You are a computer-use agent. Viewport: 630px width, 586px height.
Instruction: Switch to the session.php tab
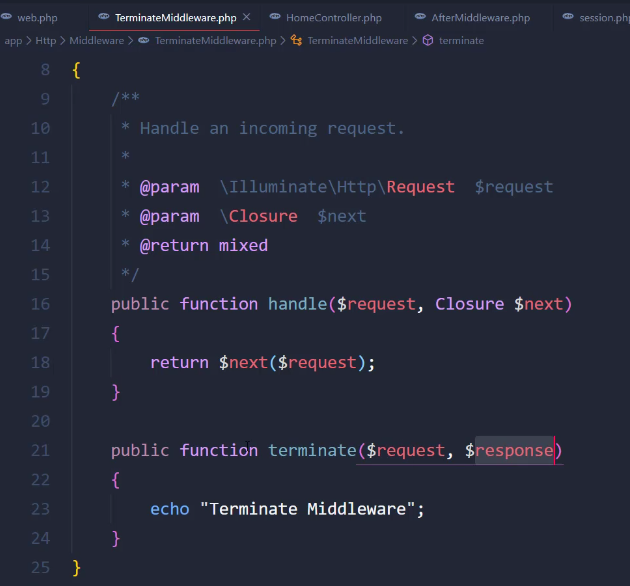[x=604, y=18]
